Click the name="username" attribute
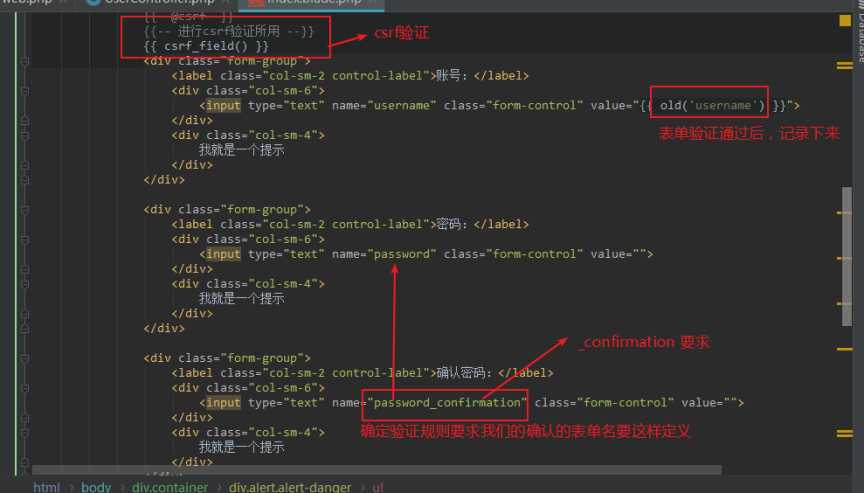Viewport: 864px width, 493px height. pyautogui.click(x=384, y=106)
